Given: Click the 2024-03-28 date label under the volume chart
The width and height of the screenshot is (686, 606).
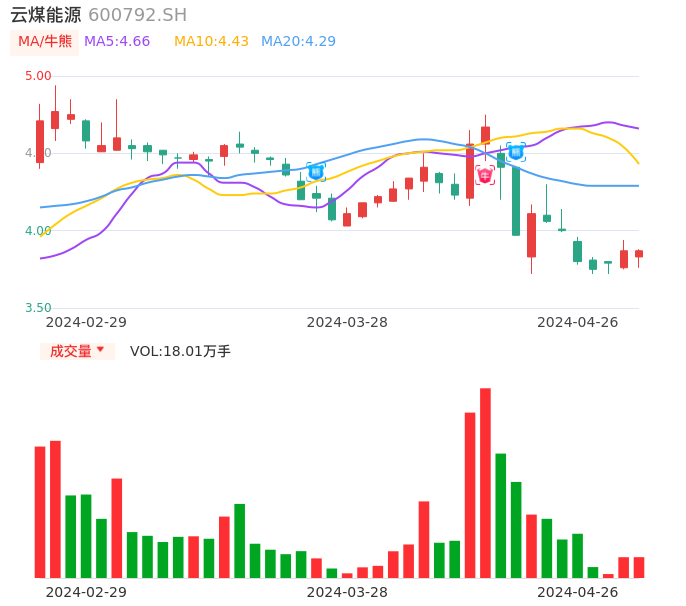Looking at the screenshot, I should click(347, 592).
